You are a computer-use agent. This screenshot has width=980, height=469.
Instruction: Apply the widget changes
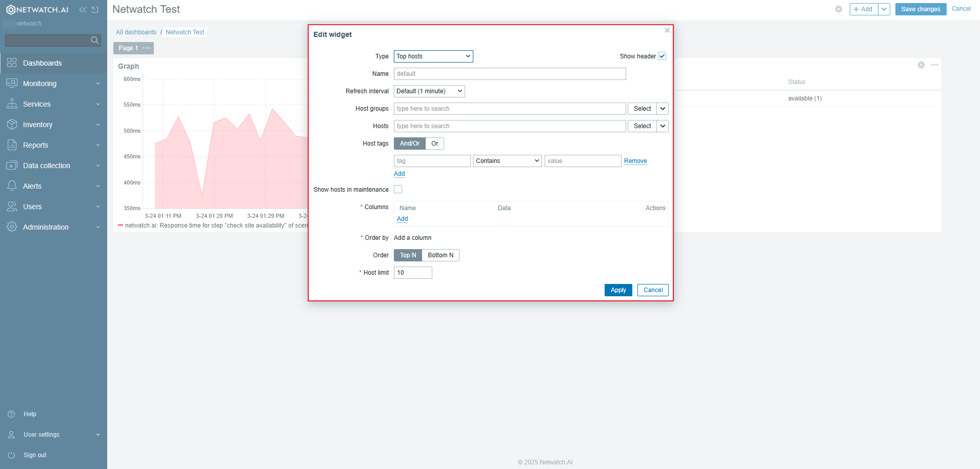[618, 290]
